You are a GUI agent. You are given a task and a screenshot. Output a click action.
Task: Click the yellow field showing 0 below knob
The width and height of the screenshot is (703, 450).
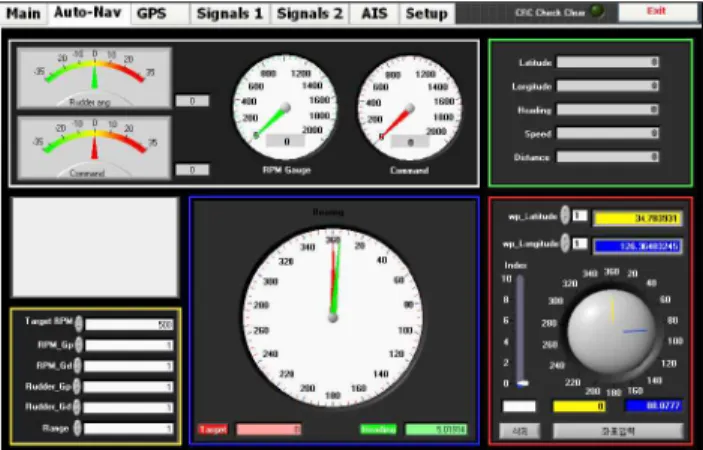(x=579, y=406)
